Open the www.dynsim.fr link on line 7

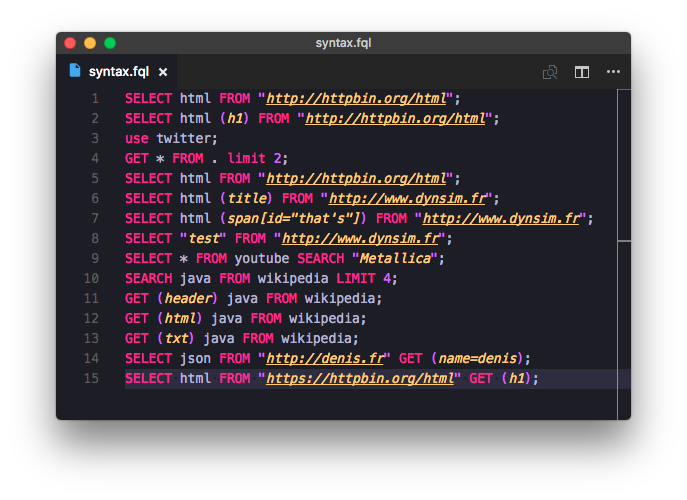click(501, 219)
